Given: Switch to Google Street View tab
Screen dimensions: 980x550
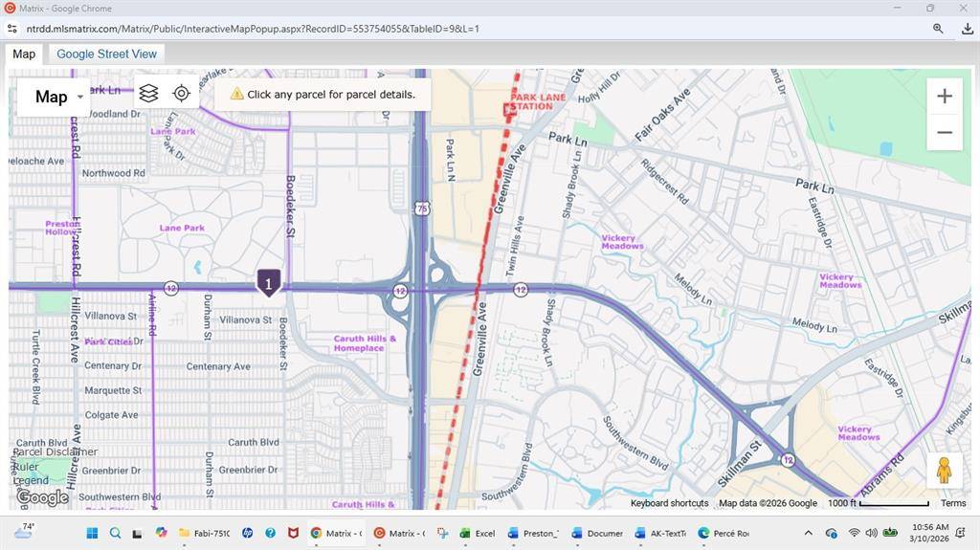Looking at the screenshot, I should tap(106, 54).
